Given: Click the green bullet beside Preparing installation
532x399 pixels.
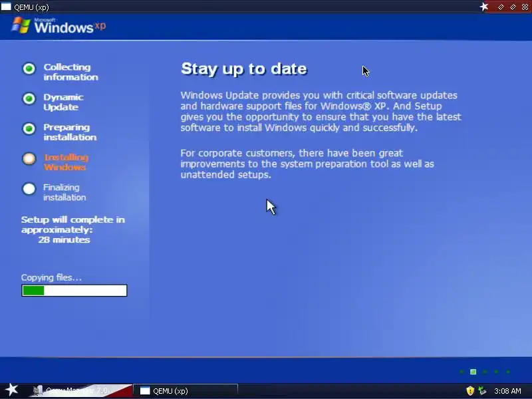Looking at the screenshot, I should point(29,129).
